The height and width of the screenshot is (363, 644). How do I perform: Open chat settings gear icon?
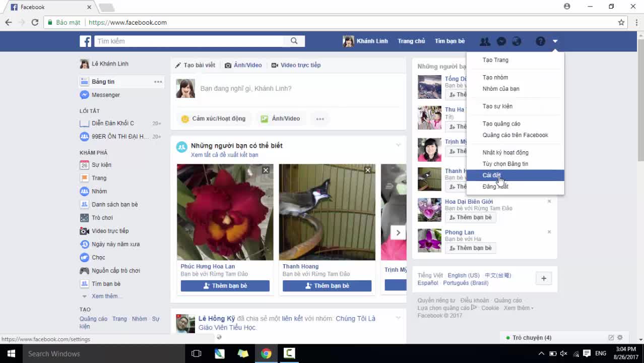[620, 338]
